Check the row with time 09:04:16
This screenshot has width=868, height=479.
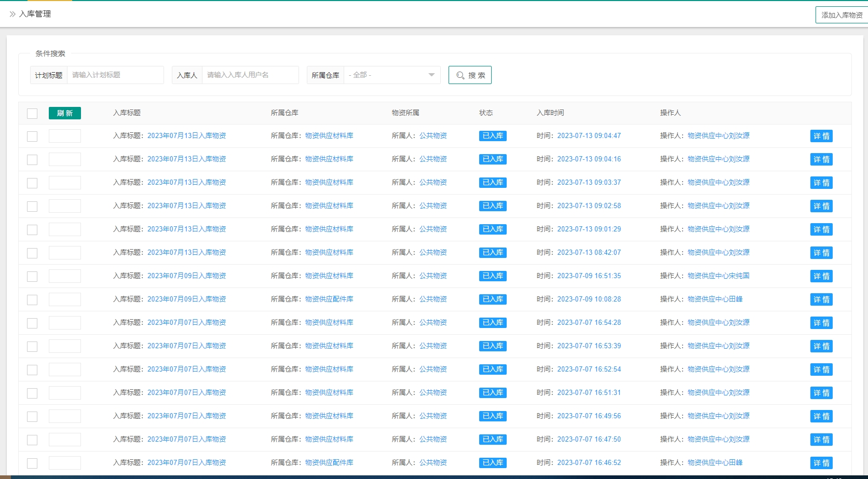point(32,160)
